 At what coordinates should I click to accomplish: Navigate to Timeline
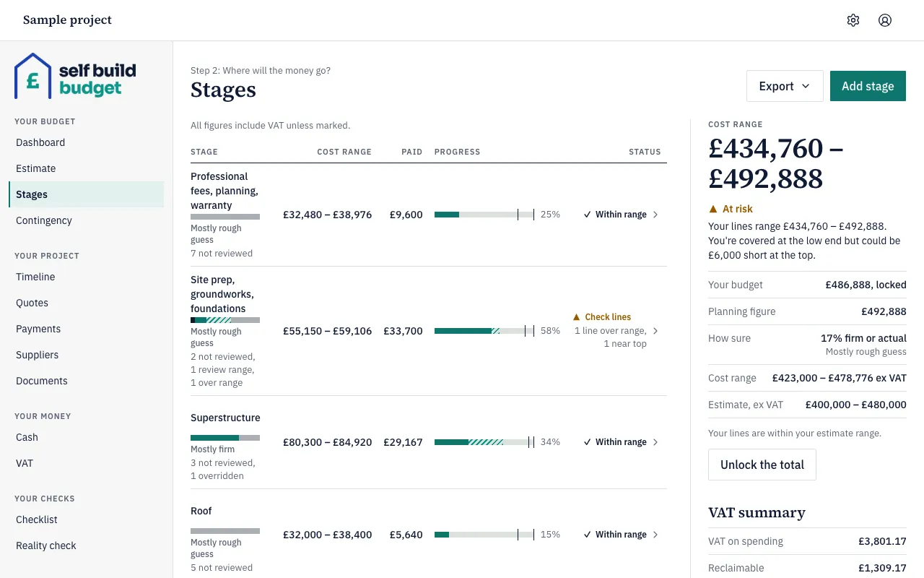[x=86, y=277]
